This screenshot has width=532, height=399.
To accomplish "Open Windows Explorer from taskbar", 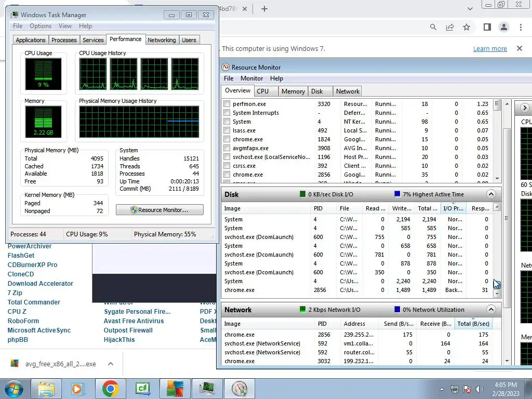I will tap(46, 389).
